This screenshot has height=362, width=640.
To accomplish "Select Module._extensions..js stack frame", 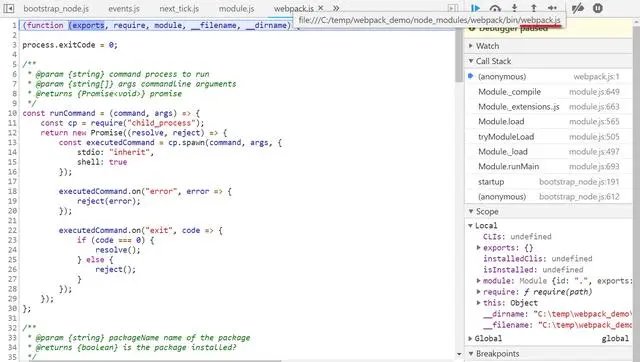I will (x=548, y=107).
